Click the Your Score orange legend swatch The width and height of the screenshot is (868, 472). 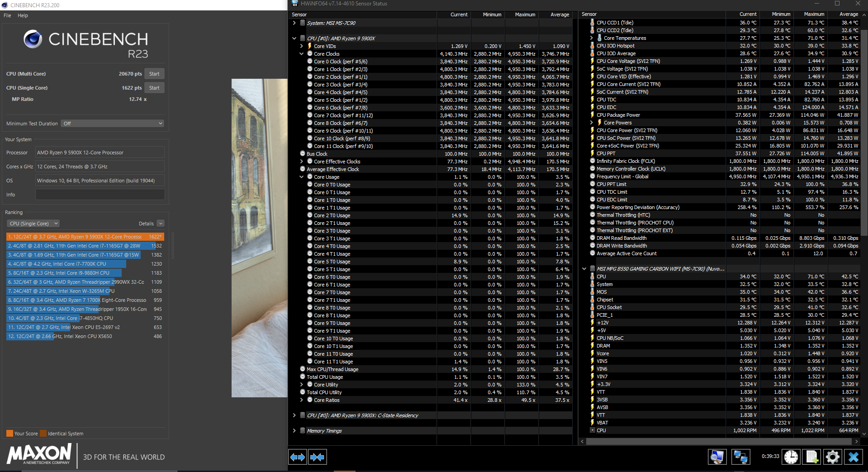tap(9, 434)
